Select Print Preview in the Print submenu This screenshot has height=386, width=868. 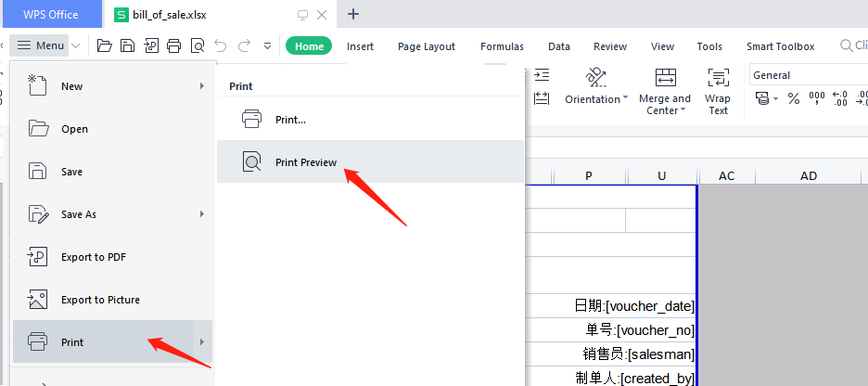click(x=305, y=162)
